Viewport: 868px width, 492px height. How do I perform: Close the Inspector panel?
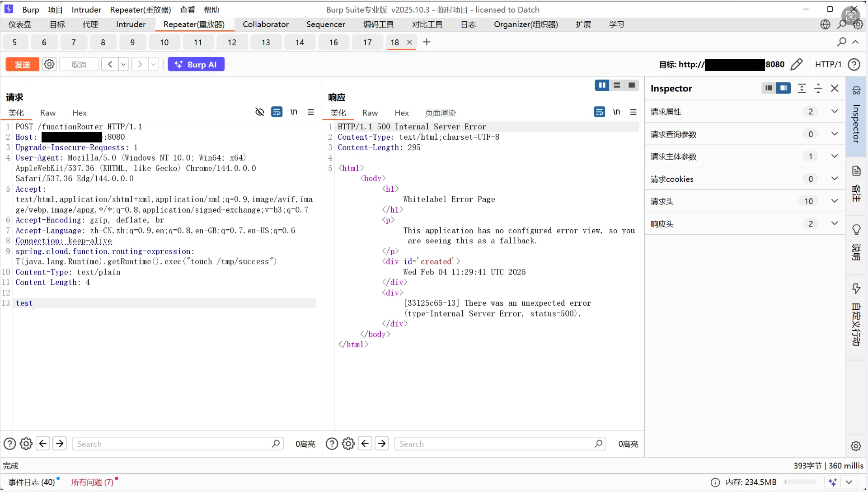pyautogui.click(x=835, y=88)
